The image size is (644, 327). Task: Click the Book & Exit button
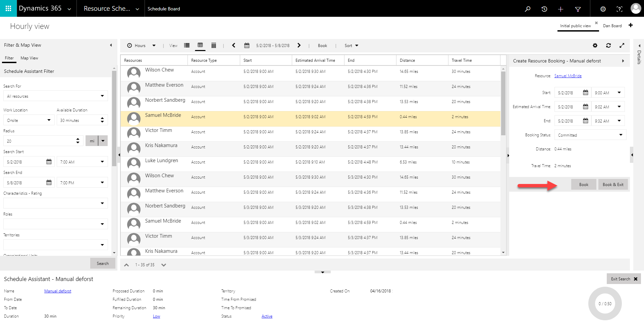click(613, 185)
